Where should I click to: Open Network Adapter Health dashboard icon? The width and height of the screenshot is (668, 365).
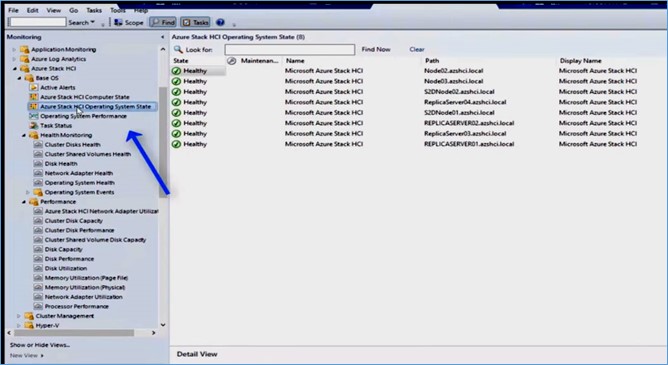tap(38, 173)
